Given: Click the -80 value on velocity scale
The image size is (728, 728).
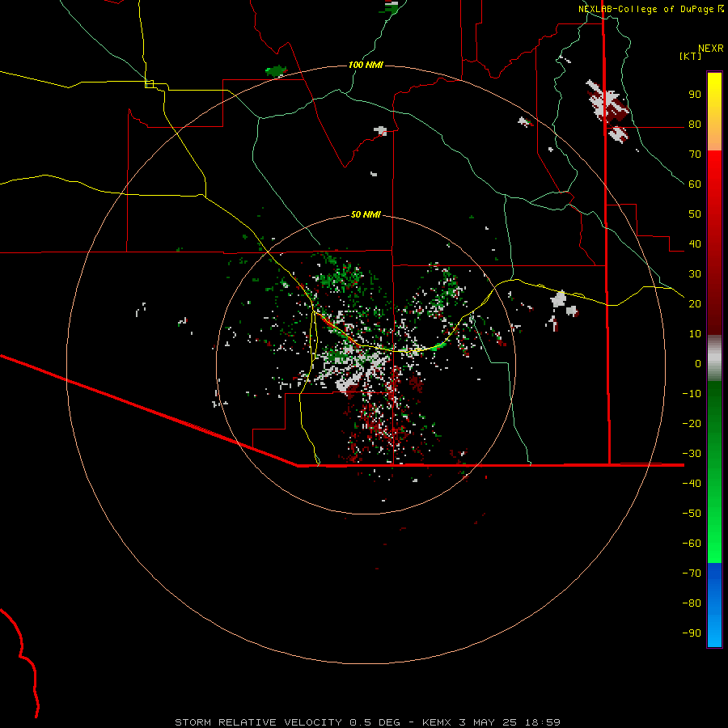Looking at the screenshot, I should pos(692,603).
